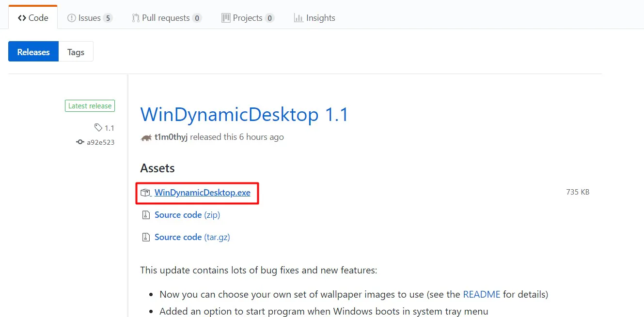Click the Latest release badge
Image resolution: width=644 pixels, height=317 pixels.
click(90, 106)
